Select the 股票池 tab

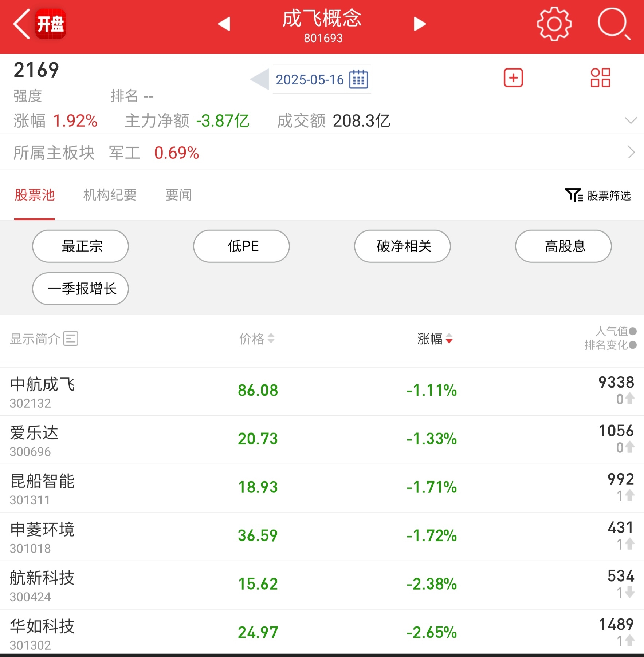pyautogui.click(x=35, y=195)
